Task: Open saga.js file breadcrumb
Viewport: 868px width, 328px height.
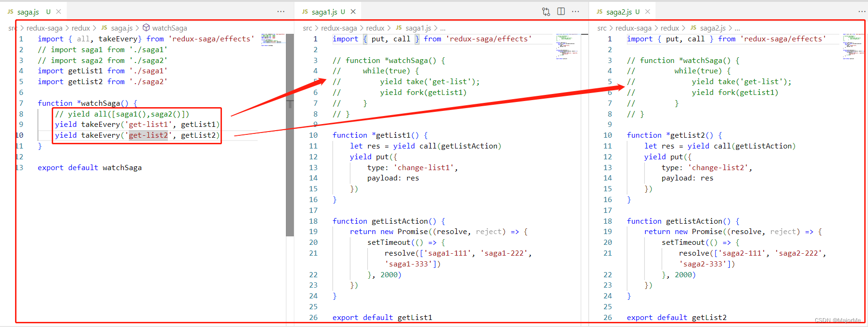Action: tap(122, 28)
